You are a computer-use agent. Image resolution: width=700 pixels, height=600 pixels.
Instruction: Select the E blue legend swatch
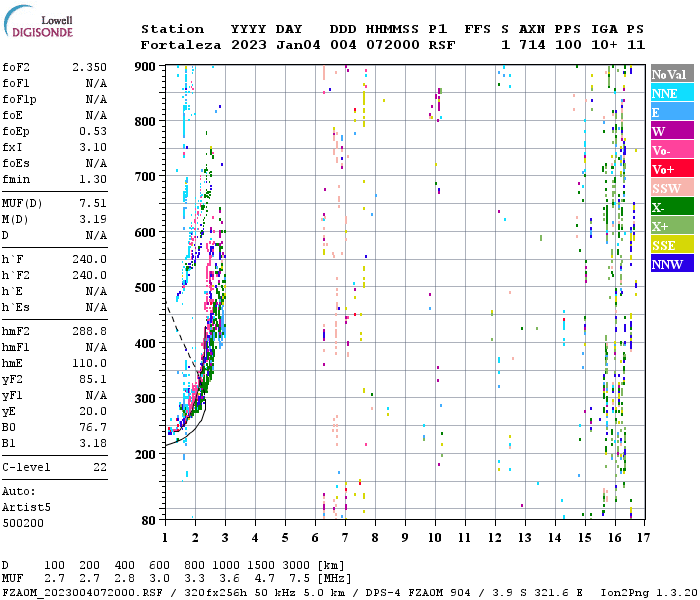(x=672, y=112)
